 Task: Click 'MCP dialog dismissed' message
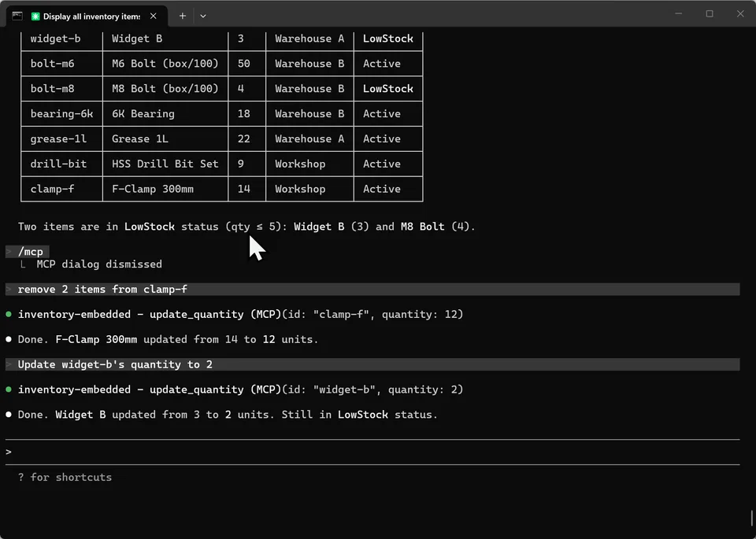[99, 264]
